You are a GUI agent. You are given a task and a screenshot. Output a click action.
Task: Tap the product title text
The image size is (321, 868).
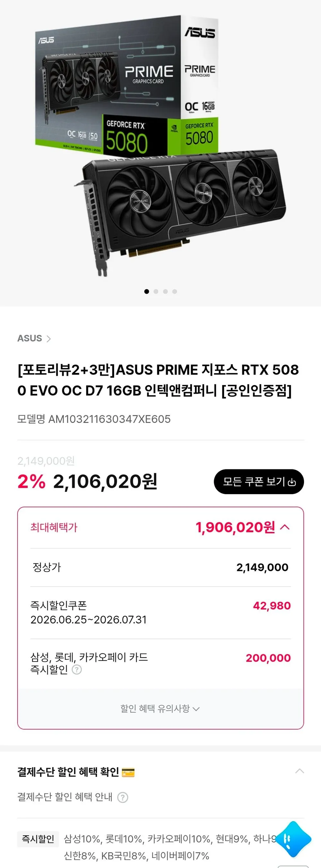pos(158,380)
